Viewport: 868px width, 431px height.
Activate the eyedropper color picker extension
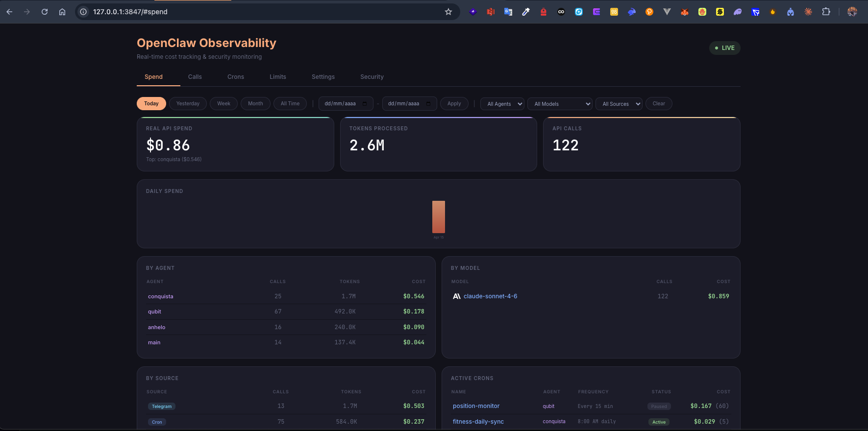click(526, 12)
